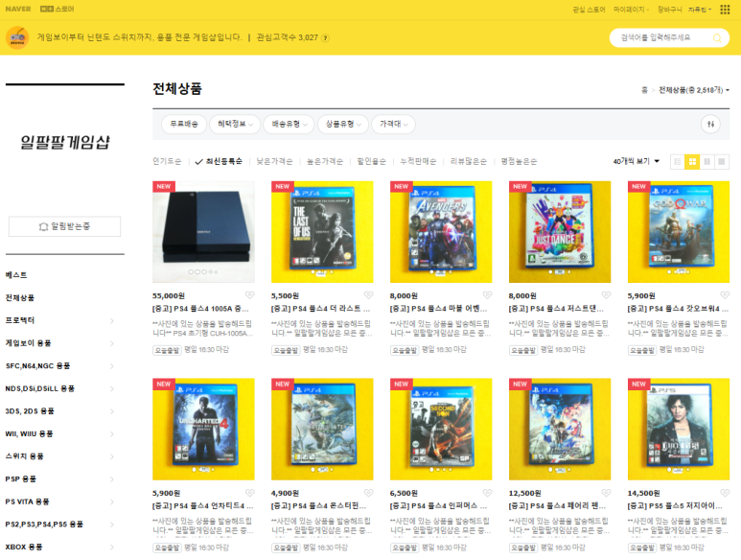Open the filter settings sliders icon
This screenshot has height=560, width=741.
tap(710, 125)
